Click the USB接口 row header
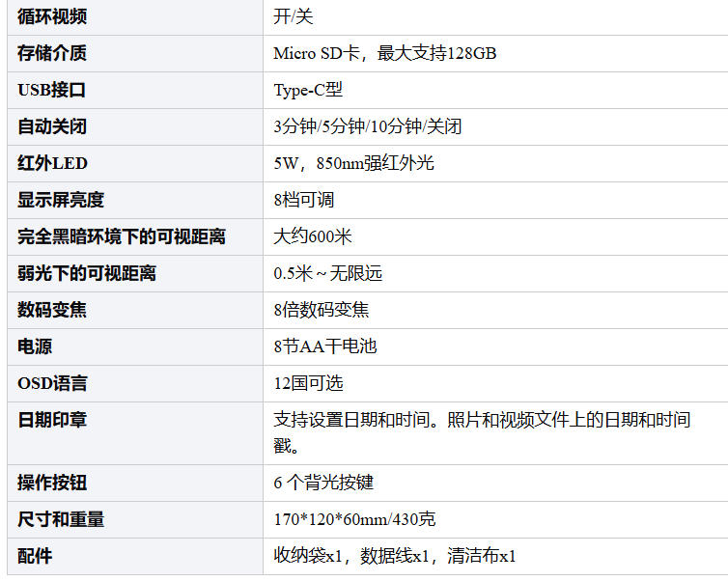The width and height of the screenshot is (728, 581). 52,90
